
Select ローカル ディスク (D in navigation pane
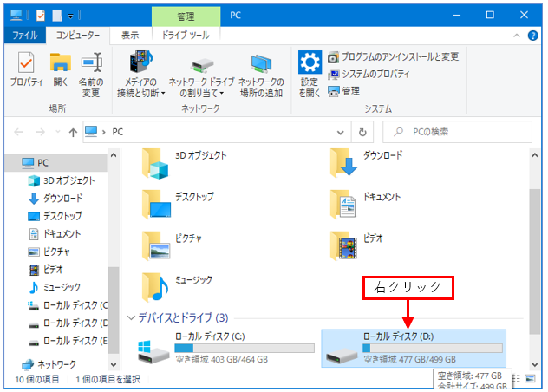(x=68, y=323)
